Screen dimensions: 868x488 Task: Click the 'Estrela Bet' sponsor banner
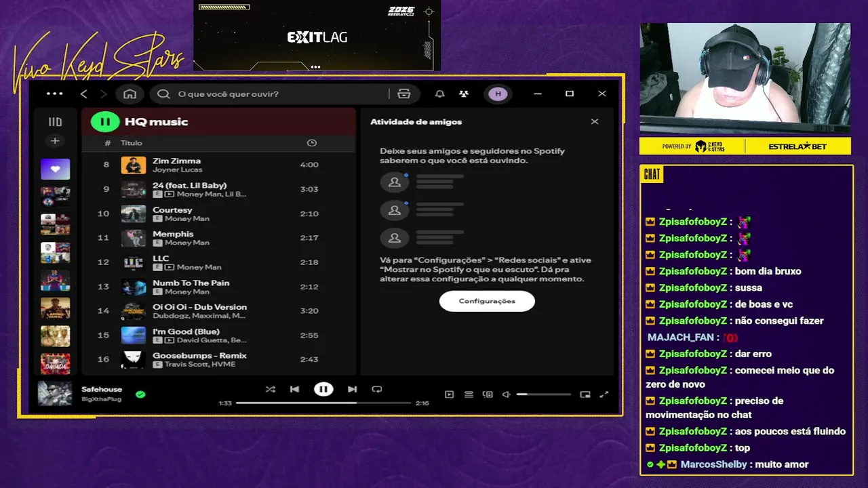point(797,146)
